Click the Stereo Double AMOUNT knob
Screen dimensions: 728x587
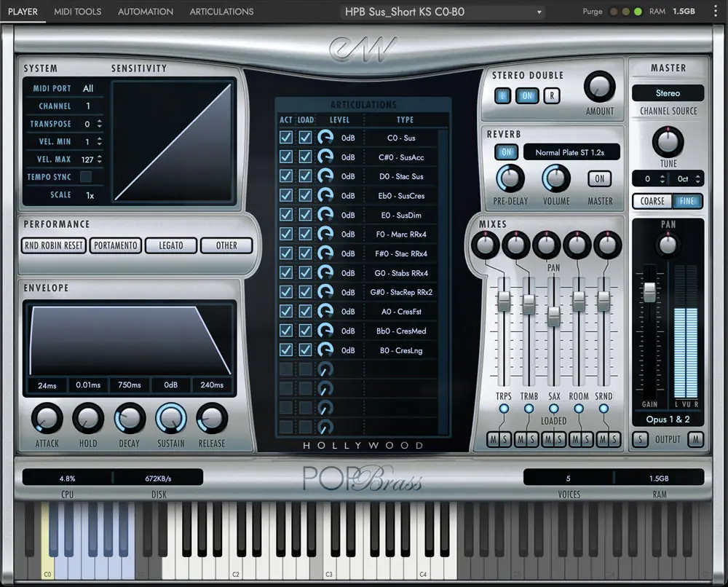pos(599,87)
